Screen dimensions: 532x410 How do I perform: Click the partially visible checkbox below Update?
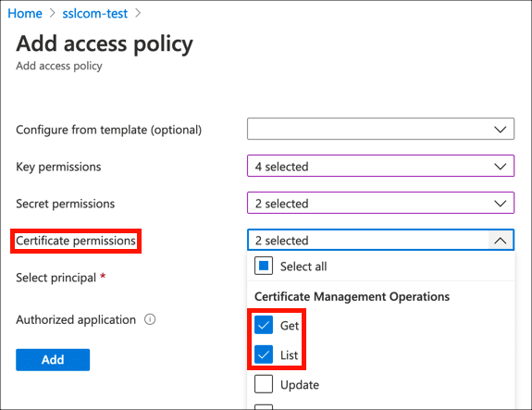(264, 406)
